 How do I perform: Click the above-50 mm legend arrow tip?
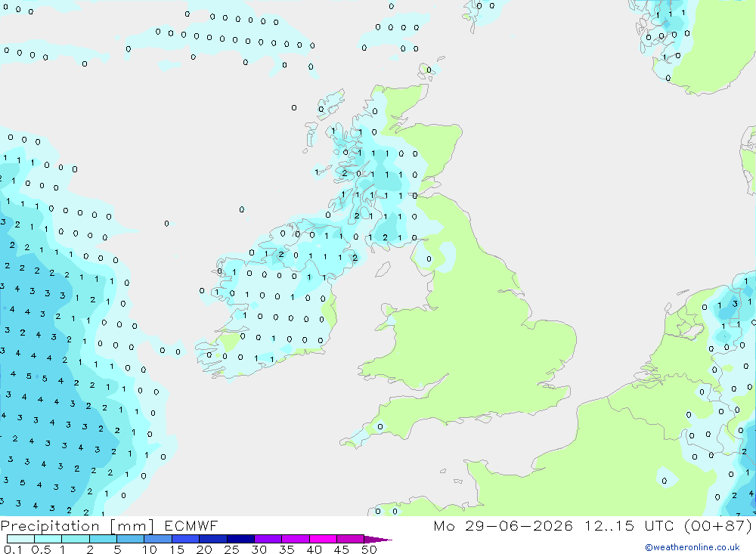pyautogui.click(x=379, y=540)
